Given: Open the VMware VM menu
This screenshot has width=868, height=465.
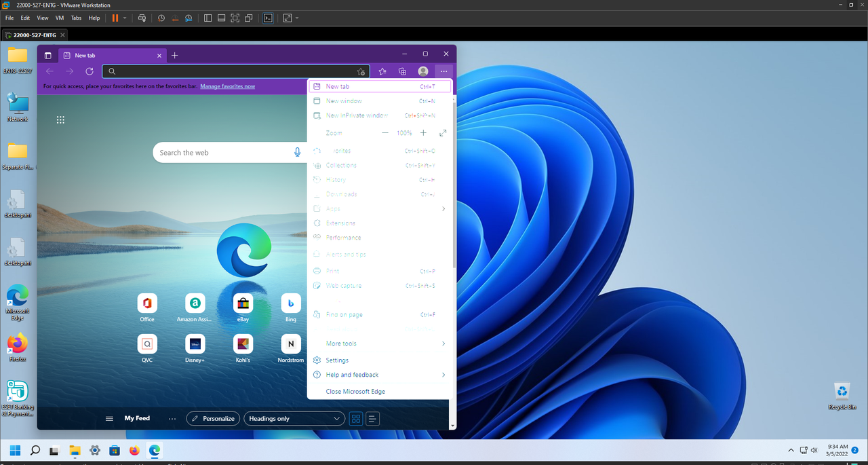Looking at the screenshot, I should pyautogui.click(x=59, y=18).
